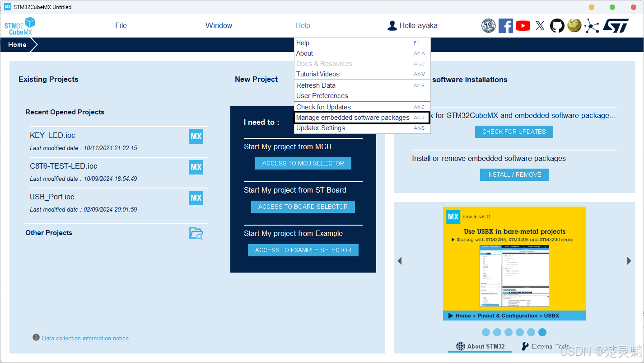This screenshot has height=363, width=644.
Task: Choose Check for Updates from Help menu
Action: click(x=323, y=107)
